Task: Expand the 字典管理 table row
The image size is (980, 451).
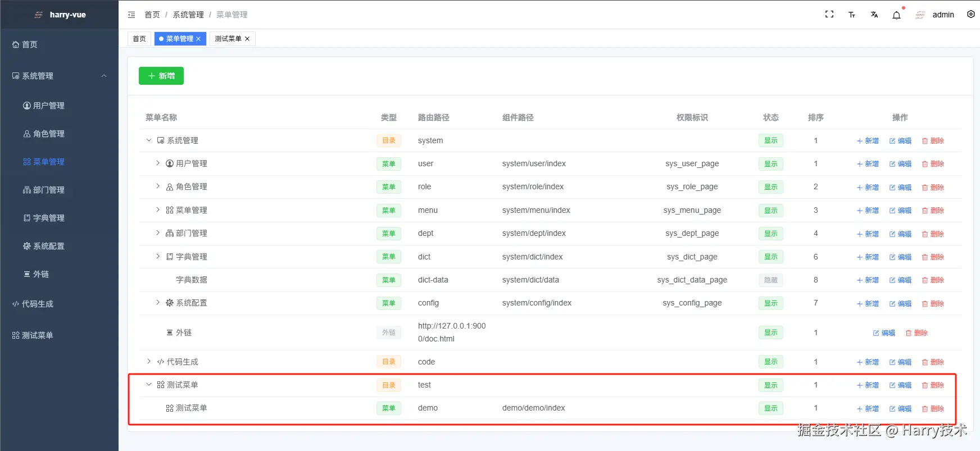Action: (158, 257)
